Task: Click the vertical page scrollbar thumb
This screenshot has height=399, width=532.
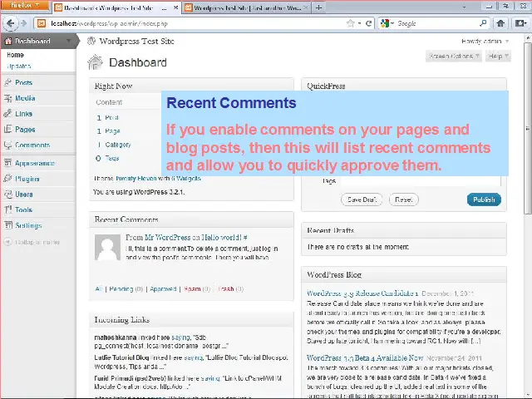Action: coord(528,128)
